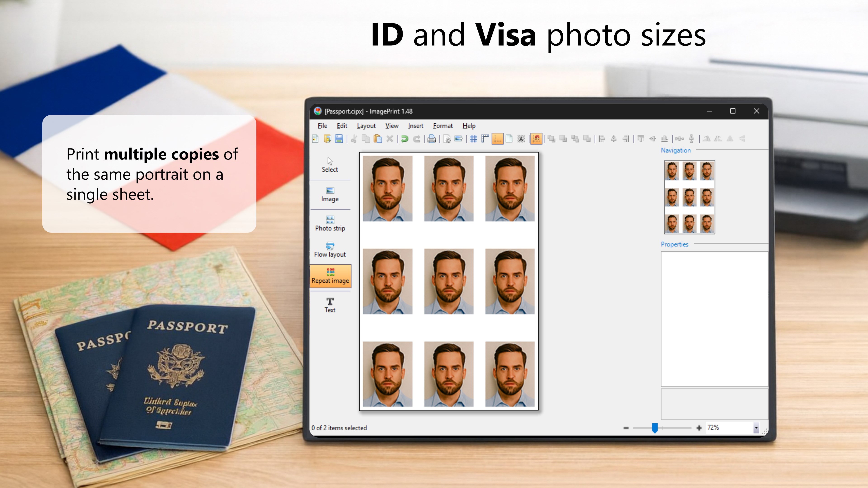
Task: Click the center portrait on the page
Action: (x=449, y=281)
